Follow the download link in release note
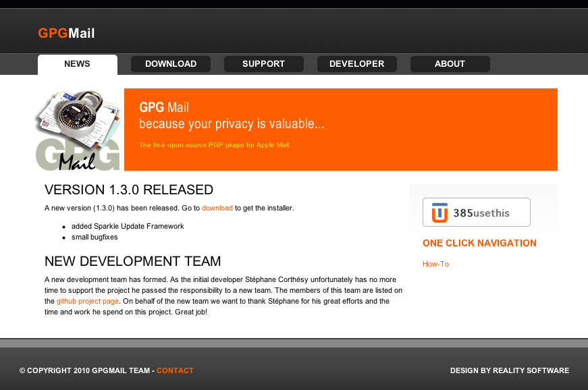The height and width of the screenshot is (390, 588). coord(217,208)
